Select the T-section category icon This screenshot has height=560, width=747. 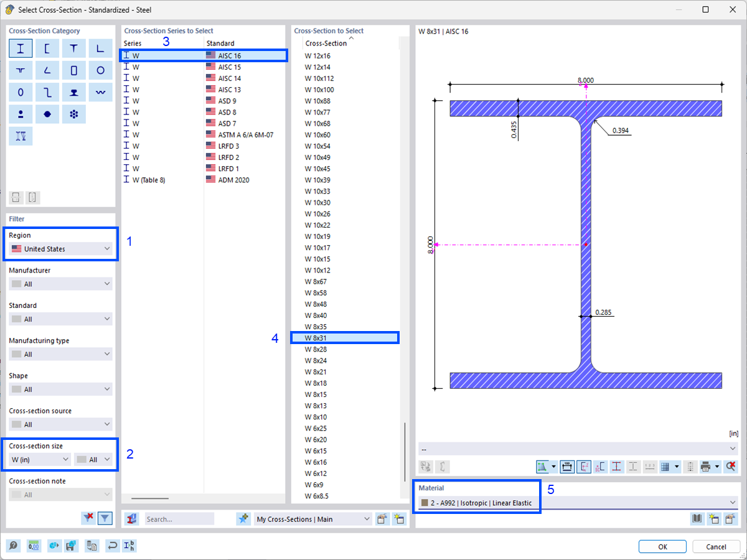(x=74, y=49)
